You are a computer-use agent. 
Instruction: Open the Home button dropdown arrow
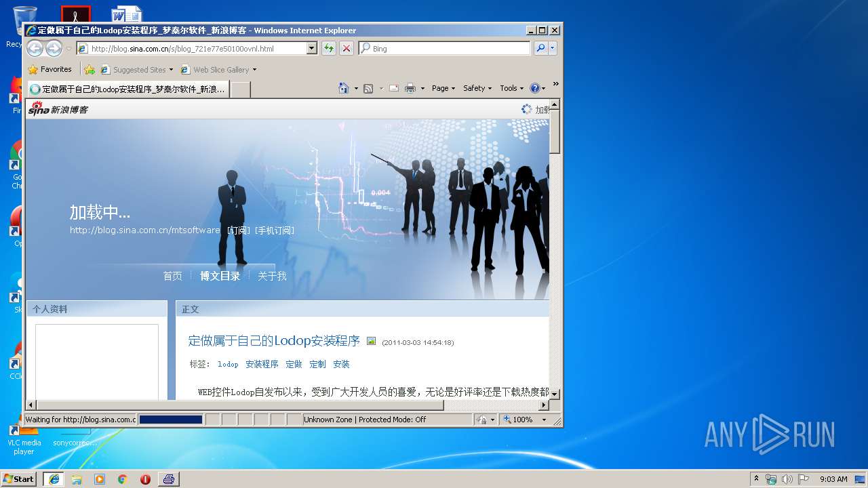click(x=355, y=88)
